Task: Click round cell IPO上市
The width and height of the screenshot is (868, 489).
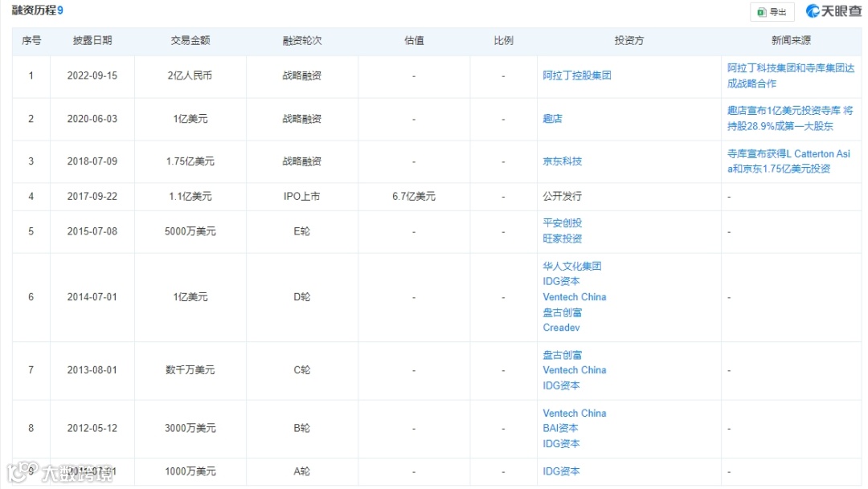Action: point(301,197)
